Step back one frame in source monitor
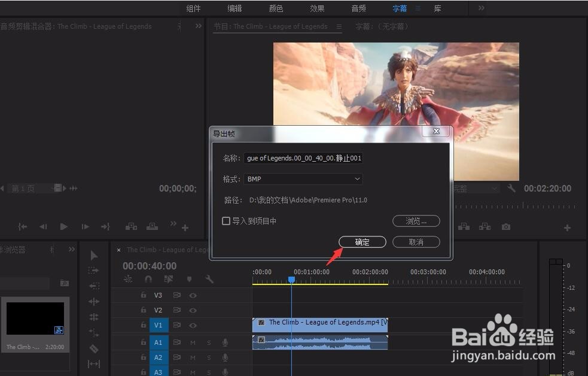Viewport: 588px width, 376px height. coord(43,227)
